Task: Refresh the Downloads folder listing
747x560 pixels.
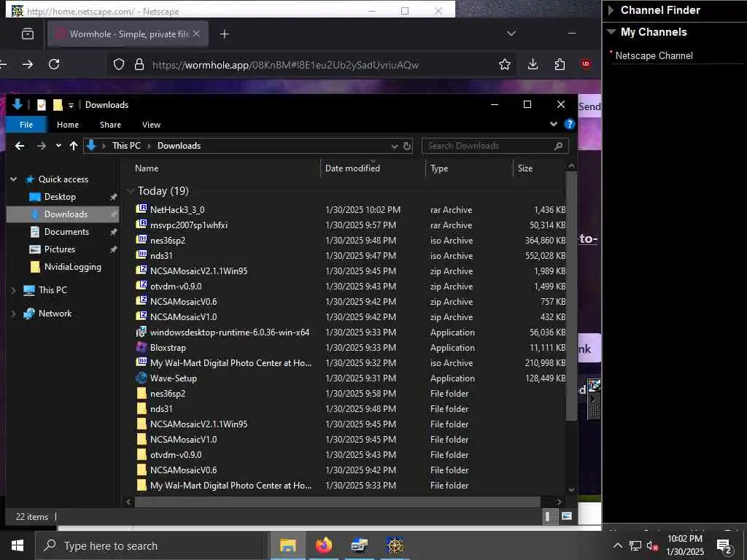Action: pos(407,146)
